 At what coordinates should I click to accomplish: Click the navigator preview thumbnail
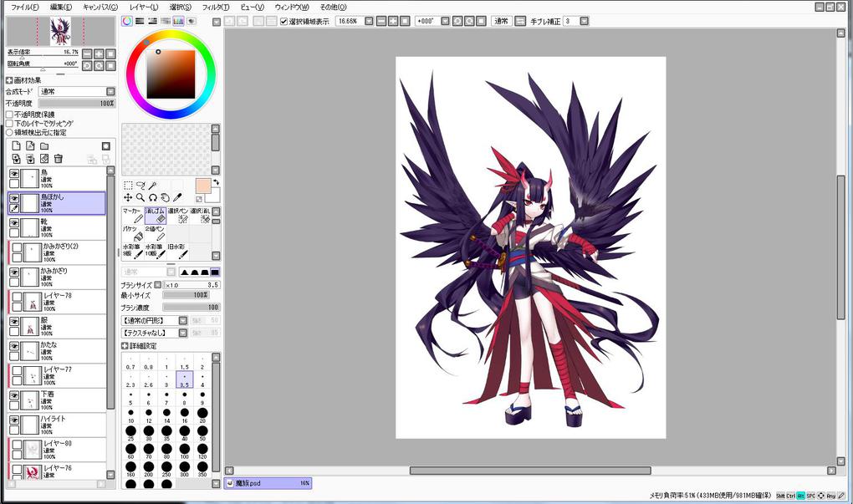coord(60,32)
